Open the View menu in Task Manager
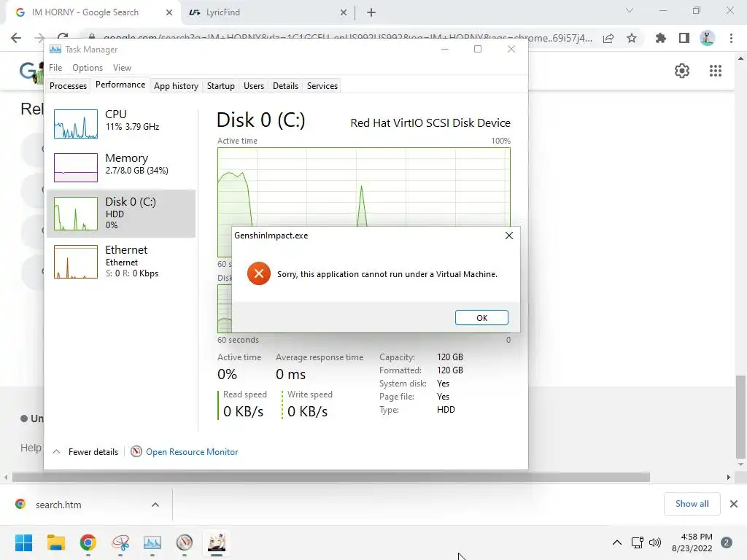Image resolution: width=747 pixels, height=560 pixels. click(122, 68)
